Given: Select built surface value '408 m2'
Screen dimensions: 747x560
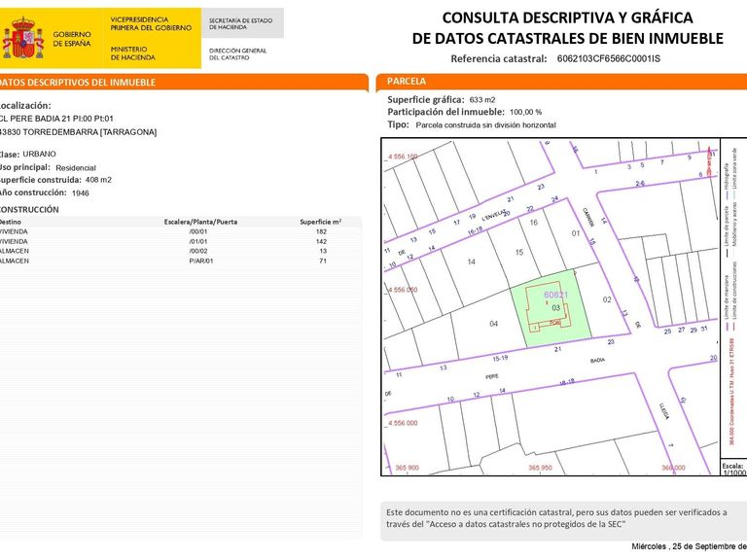Looking at the screenshot, I should pos(98,180).
